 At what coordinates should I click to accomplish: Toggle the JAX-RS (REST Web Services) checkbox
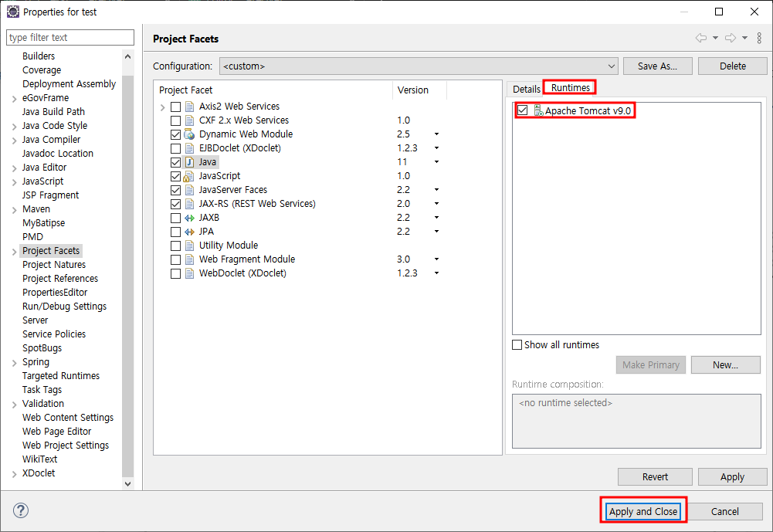click(x=175, y=204)
